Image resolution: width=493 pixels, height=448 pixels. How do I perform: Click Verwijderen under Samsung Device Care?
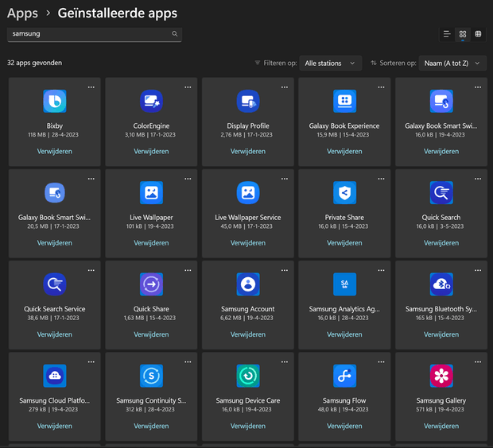pyautogui.click(x=248, y=426)
